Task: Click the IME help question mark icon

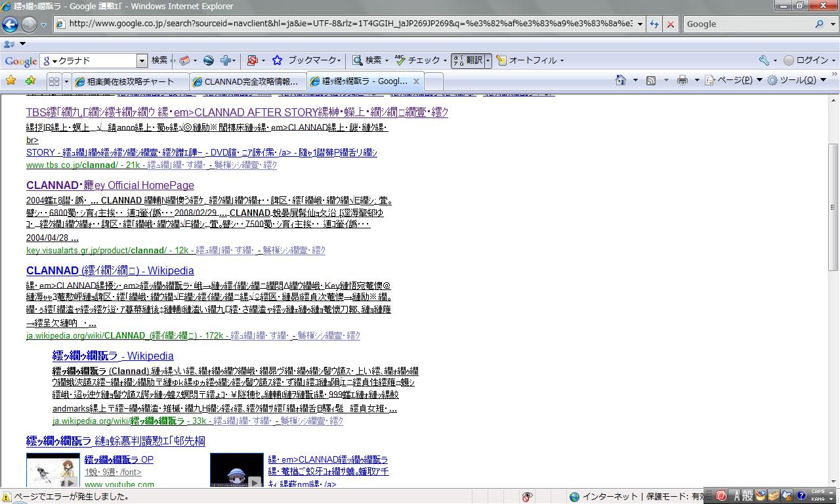Action: click(x=801, y=495)
